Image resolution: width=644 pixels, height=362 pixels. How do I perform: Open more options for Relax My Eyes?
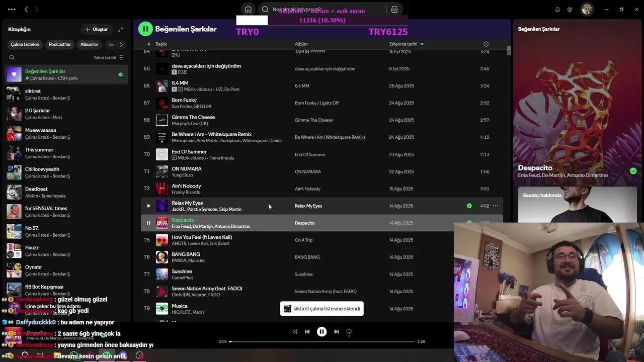496,206
